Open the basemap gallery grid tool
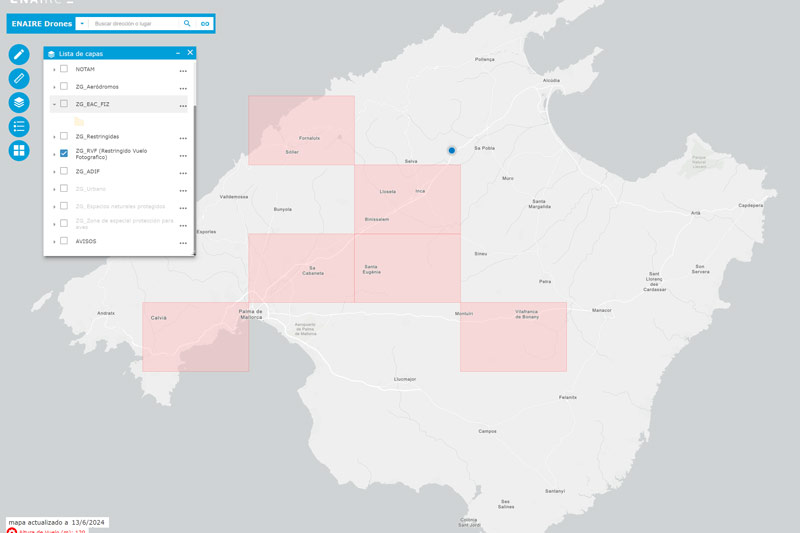 pos(19,151)
